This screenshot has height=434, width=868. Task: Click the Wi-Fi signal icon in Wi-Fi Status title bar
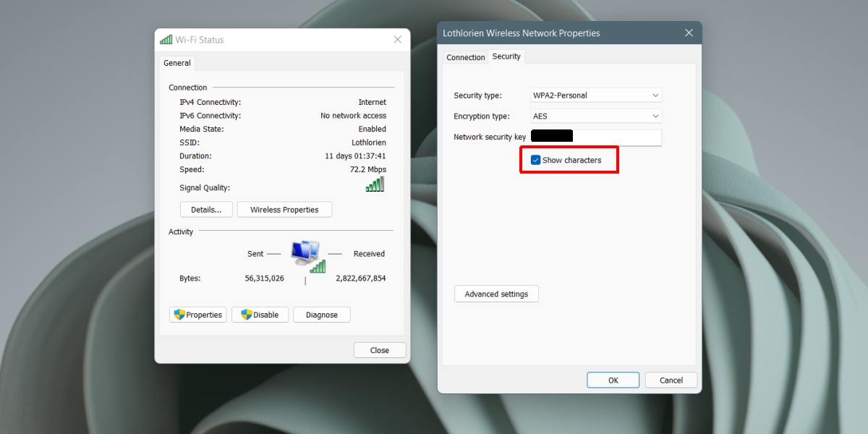166,40
